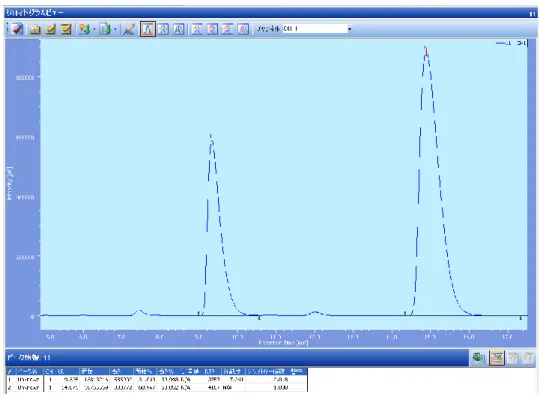
Task: Click the green export icon in the peak info bar
Action: (478, 358)
